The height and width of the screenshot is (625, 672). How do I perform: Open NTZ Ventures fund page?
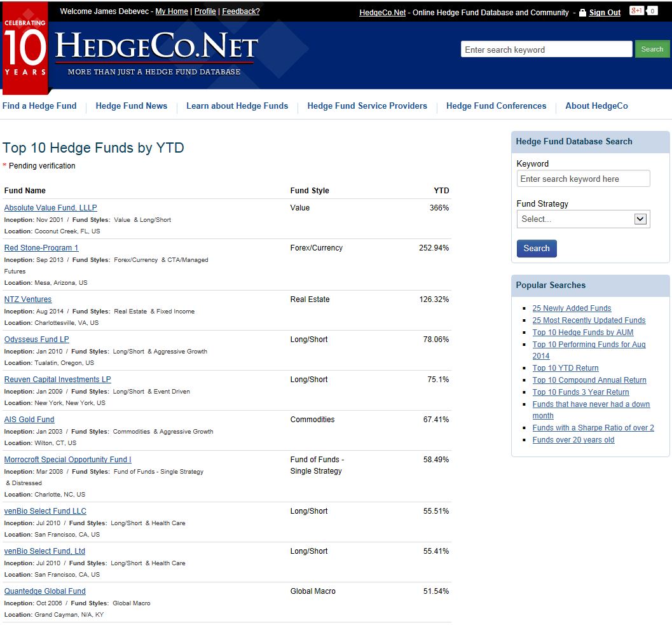coord(28,299)
